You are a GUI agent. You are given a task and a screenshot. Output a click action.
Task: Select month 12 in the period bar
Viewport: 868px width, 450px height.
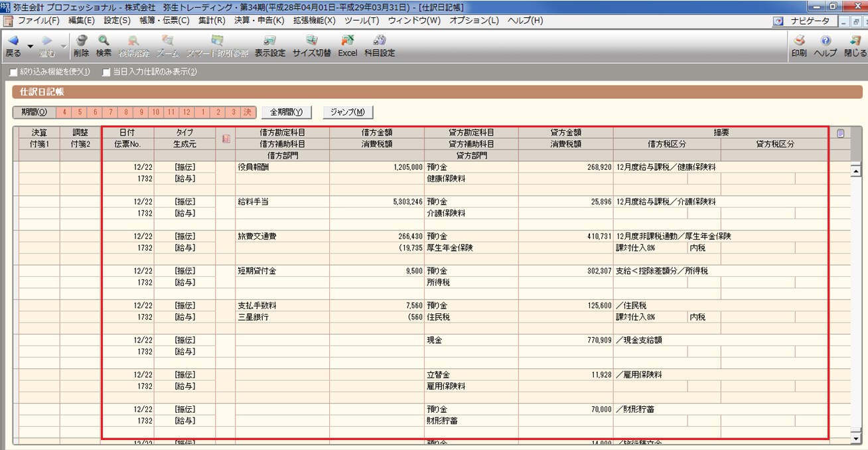click(186, 112)
